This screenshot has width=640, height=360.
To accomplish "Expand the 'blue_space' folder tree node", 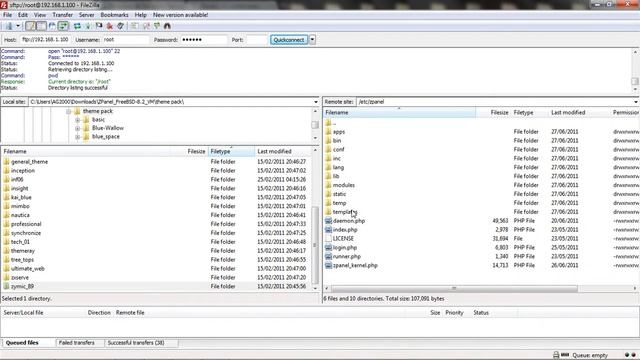I will click(x=78, y=137).
